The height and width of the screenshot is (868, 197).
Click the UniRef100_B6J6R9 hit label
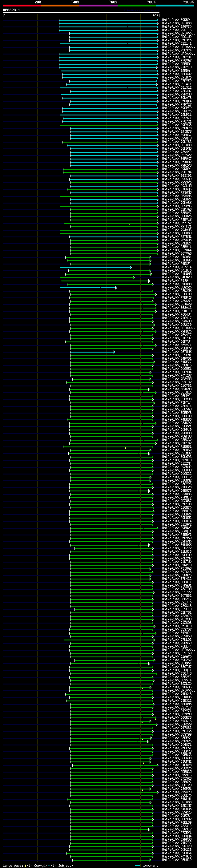click(177, 304)
